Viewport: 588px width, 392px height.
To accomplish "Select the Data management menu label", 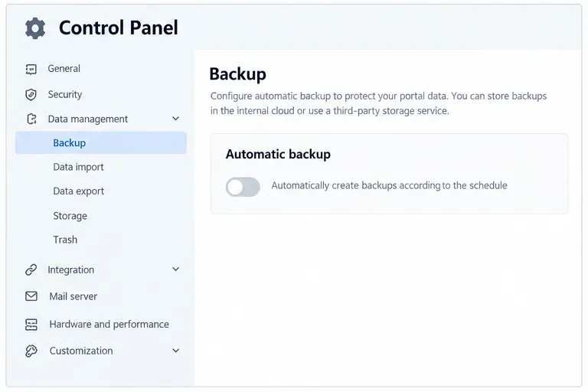I will pos(88,119).
